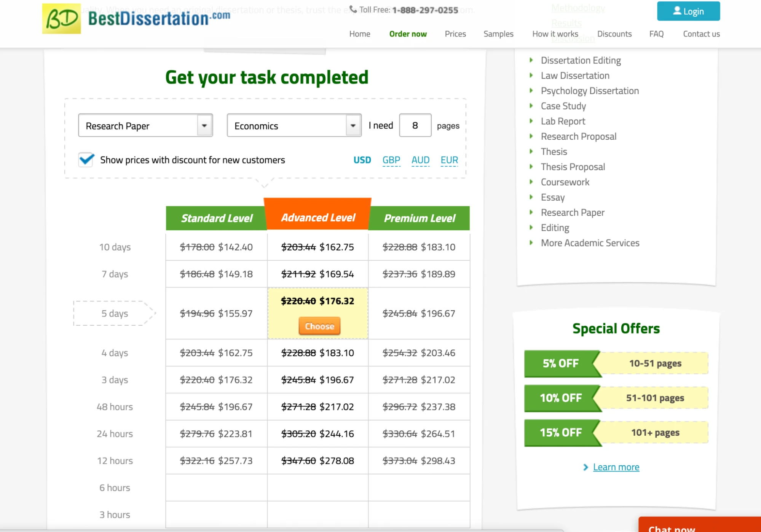
Task: Click Premium 10 days price $183.10
Action: [438, 247]
